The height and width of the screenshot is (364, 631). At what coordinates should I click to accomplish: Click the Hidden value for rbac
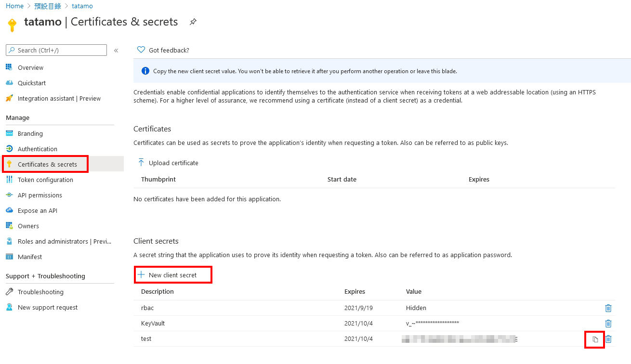tap(416, 308)
